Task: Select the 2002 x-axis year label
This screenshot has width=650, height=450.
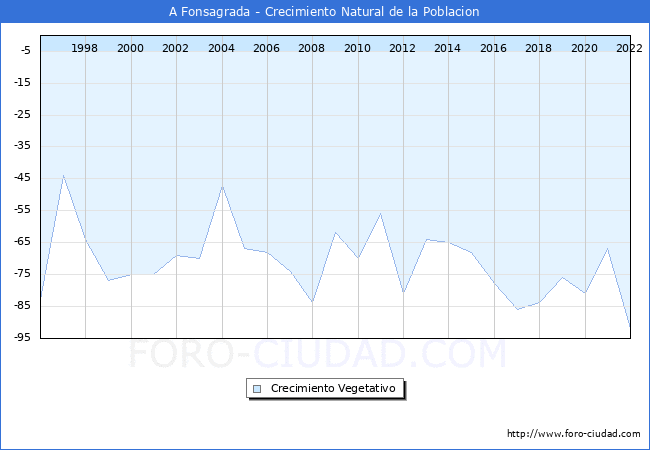Action: click(x=175, y=48)
